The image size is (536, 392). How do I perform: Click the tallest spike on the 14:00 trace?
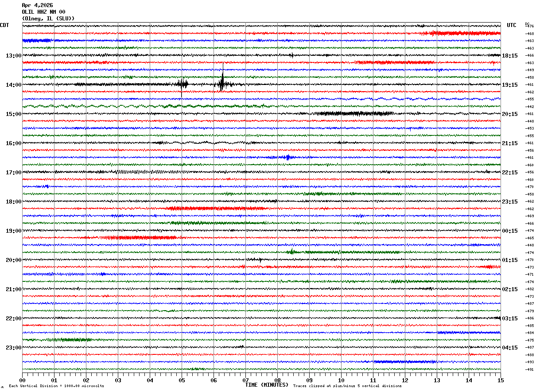coord(222,77)
